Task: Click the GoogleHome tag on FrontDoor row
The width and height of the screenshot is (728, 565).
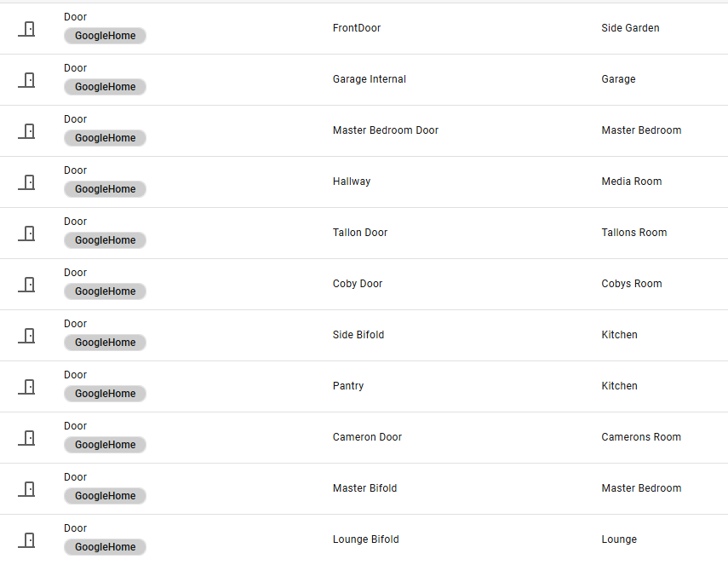Action: pos(105,36)
